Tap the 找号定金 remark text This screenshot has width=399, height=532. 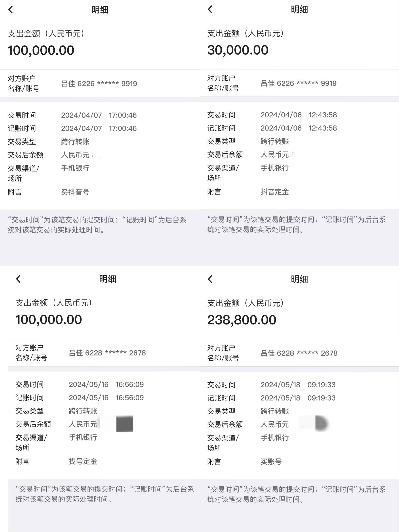[83, 461]
